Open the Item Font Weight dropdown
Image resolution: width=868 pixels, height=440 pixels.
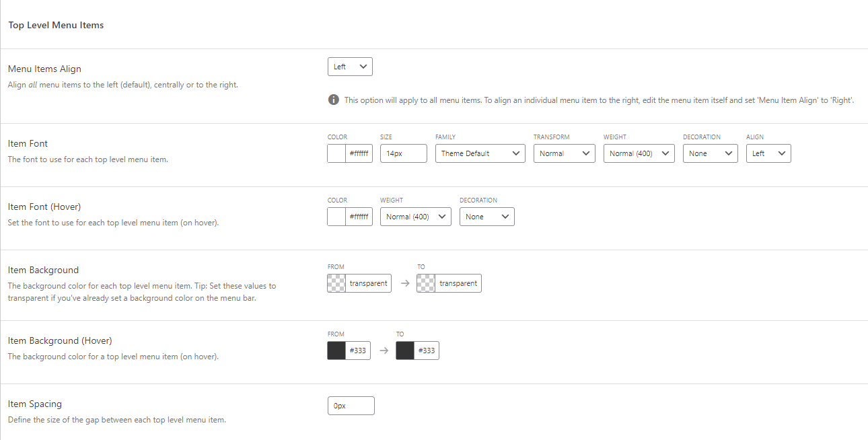pyautogui.click(x=639, y=153)
